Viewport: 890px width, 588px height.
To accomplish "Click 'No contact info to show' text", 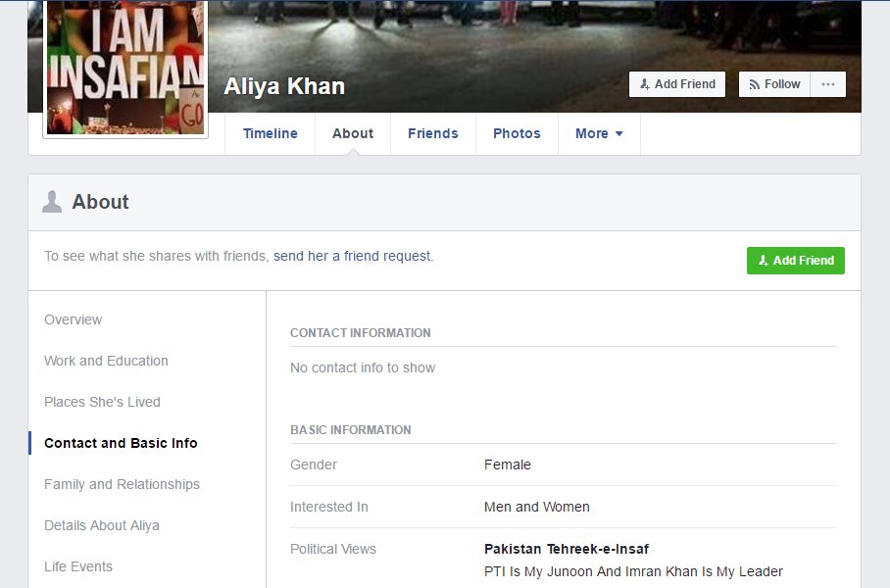I will pyautogui.click(x=363, y=367).
